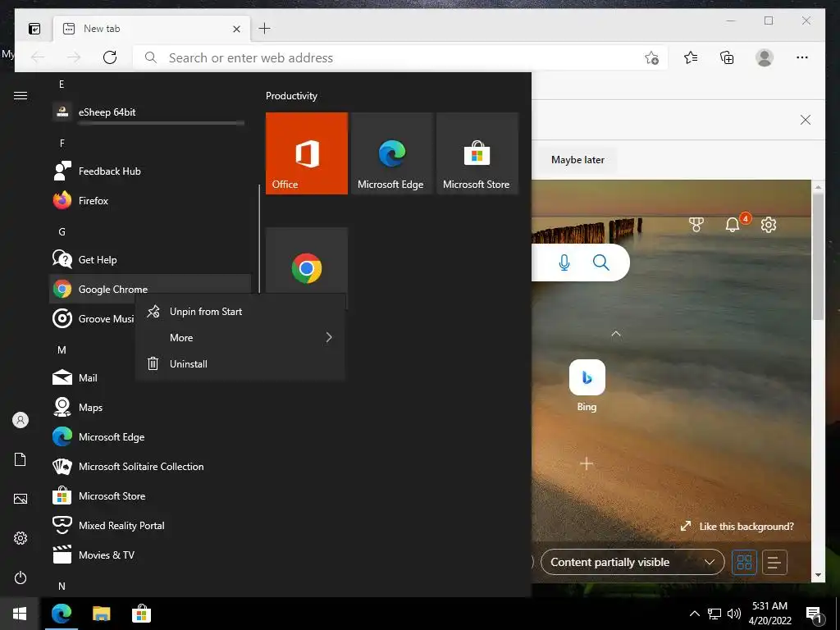Add this page to favorites star icon
The image size is (840, 630).
(x=651, y=58)
